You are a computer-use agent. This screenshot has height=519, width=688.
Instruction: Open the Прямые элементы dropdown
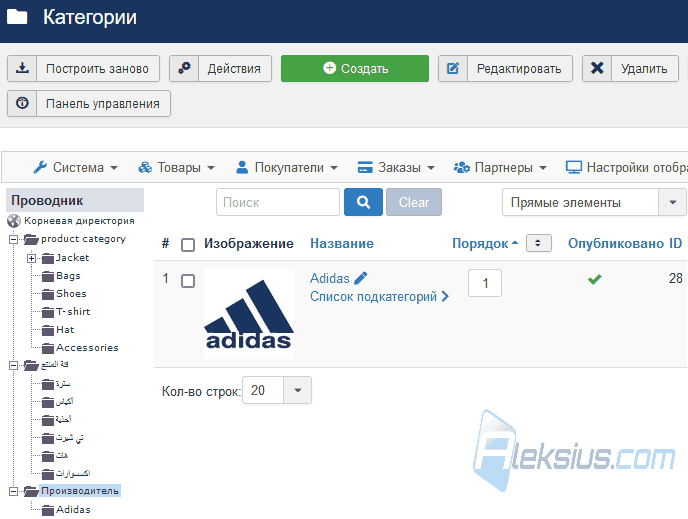coord(594,202)
